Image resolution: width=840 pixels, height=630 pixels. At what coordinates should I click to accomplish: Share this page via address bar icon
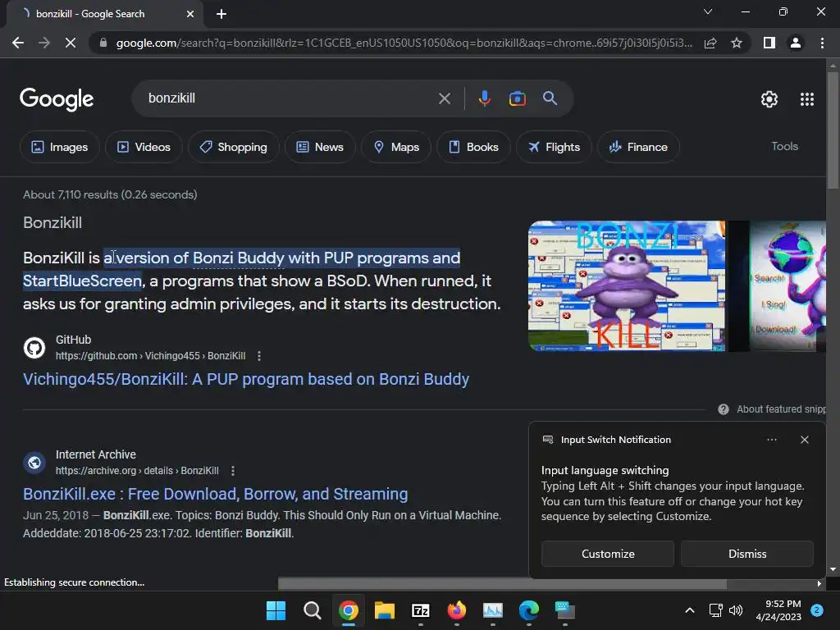click(710, 43)
